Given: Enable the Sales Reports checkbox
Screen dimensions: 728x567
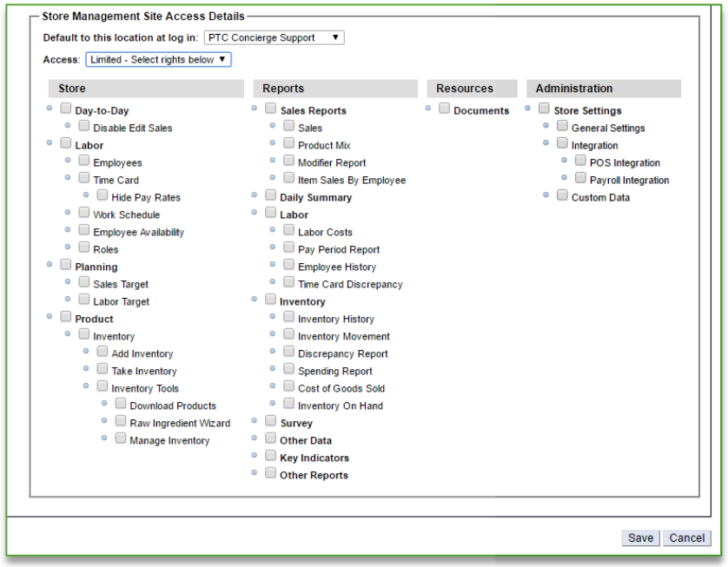Looking at the screenshot, I should point(271,109).
